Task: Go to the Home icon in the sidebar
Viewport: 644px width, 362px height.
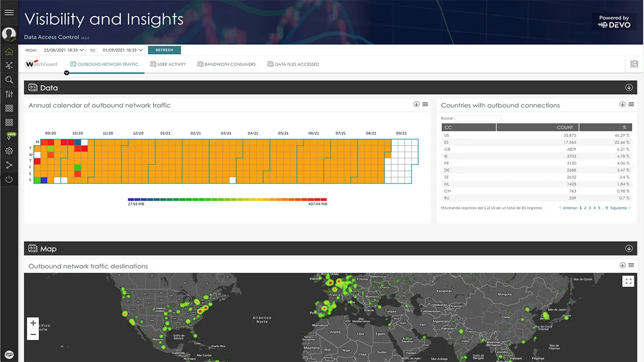Action: (9, 52)
